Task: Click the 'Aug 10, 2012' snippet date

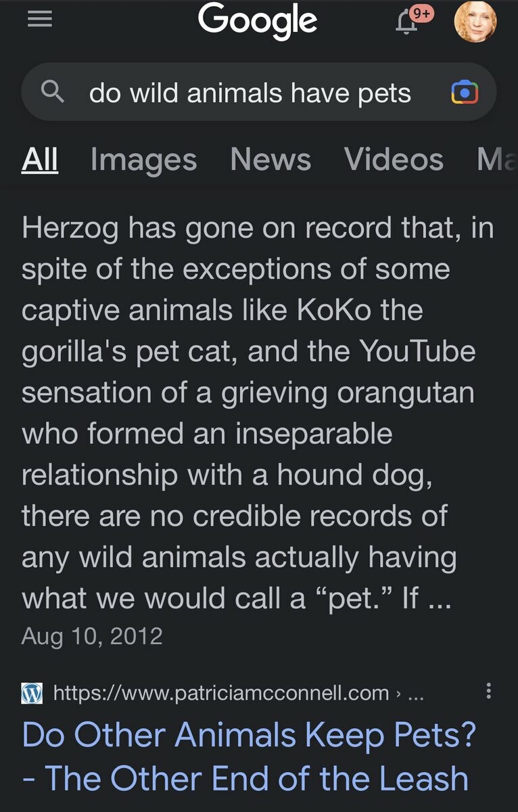Action: (x=92, y=636)
